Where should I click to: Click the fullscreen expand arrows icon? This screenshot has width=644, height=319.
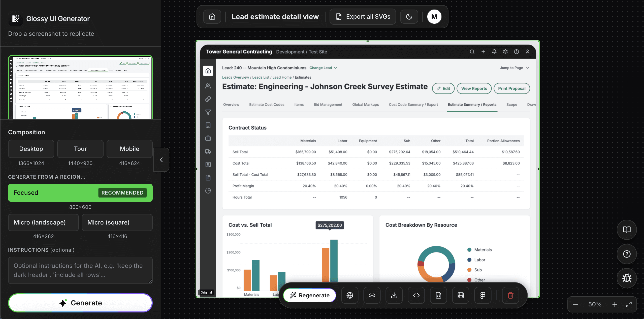coord(629,304)
